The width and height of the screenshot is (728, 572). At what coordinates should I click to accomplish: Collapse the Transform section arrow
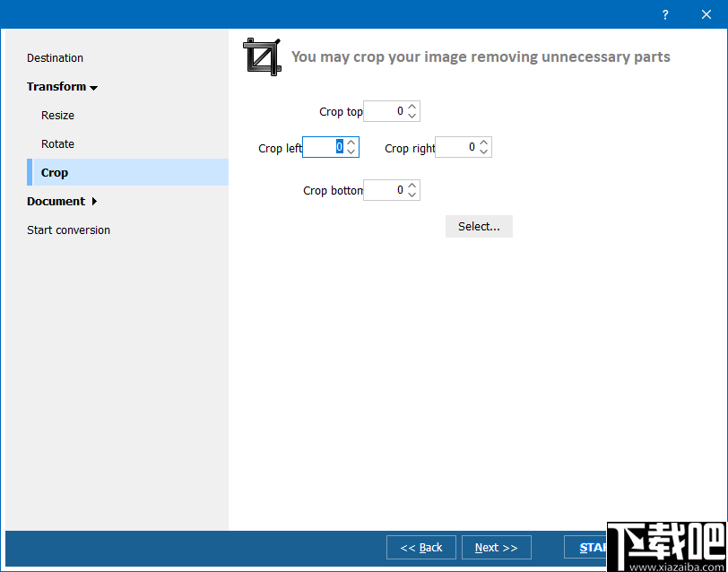[x=94, y=88]
